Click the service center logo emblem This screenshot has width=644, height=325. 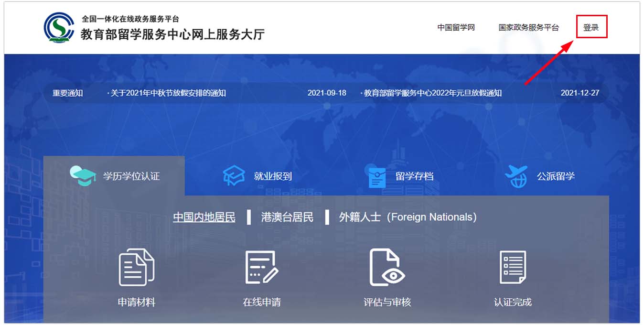click(x=59, y=27)
